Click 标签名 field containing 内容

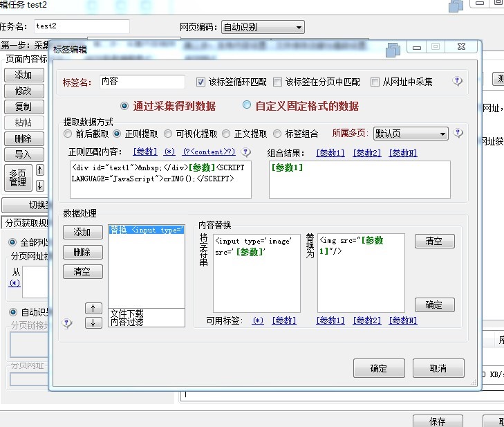click(142, 82)
